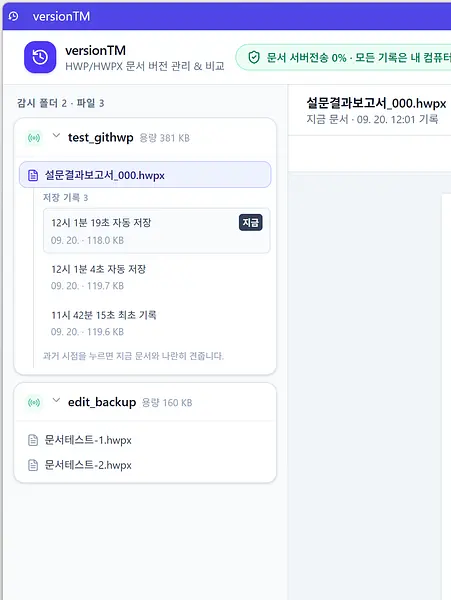Compare with the 12시 1분 4초 자동 저장 record

[156, 277]
